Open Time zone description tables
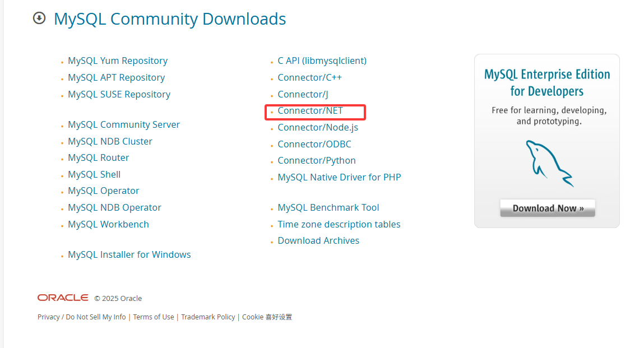644x348 pixels. (x=339, y=224)
